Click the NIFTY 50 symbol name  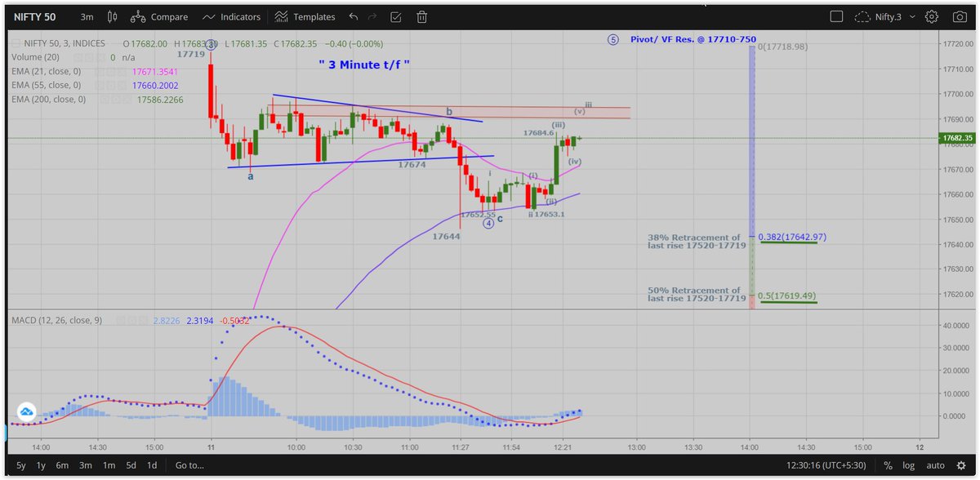coord(34,16)
